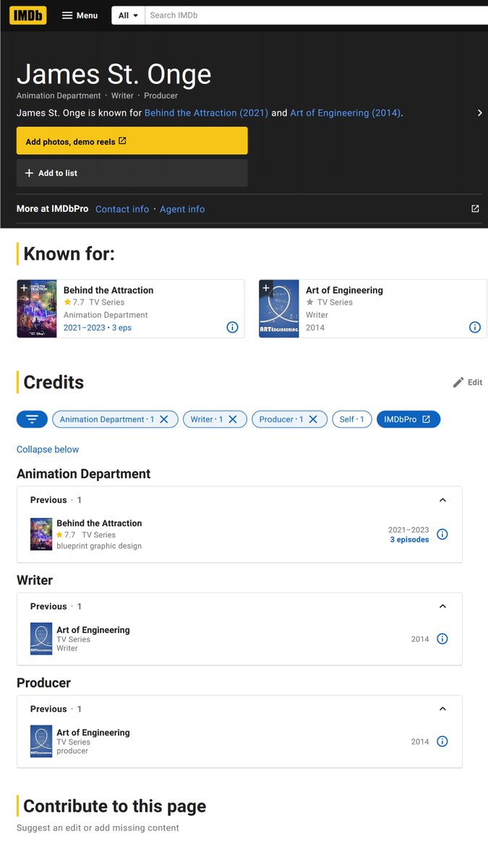Viewport: 488px width, 868px height.
Task: Expand the bio with the right chevron
Action: [479, 113]
